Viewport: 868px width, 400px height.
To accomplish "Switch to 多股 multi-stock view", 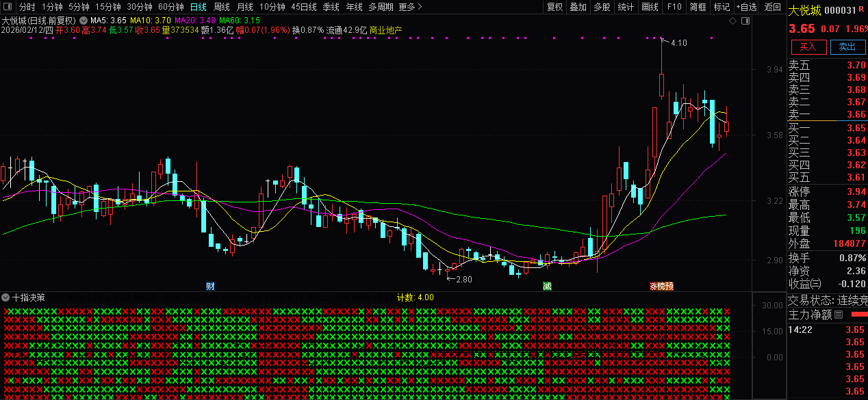I will [x=600, y=7].
